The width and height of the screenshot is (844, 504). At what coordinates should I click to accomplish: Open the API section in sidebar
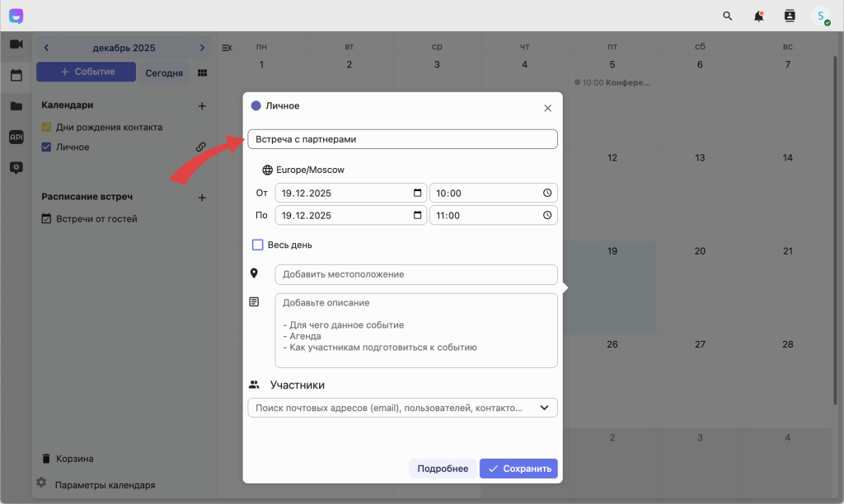click(16, 137)
